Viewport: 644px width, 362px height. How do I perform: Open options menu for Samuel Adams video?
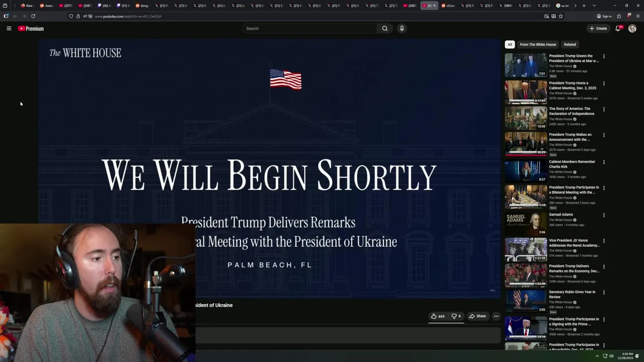pos(604,215)
